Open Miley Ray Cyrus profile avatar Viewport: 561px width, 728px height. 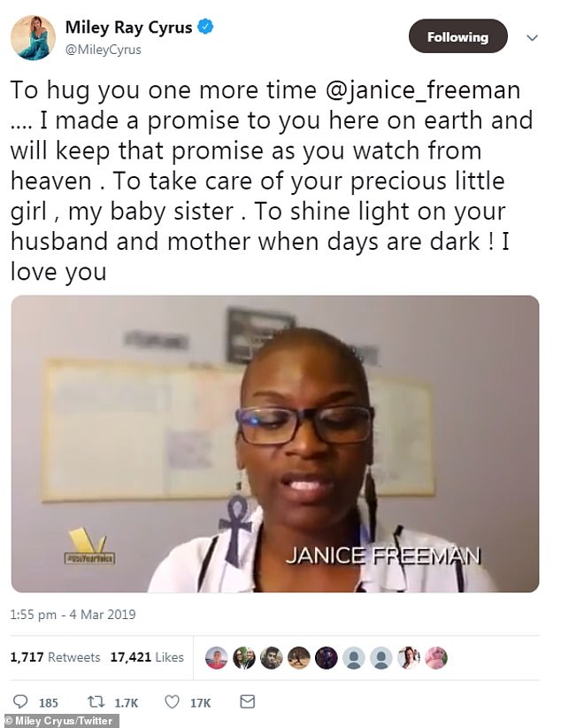click(33, 37)
